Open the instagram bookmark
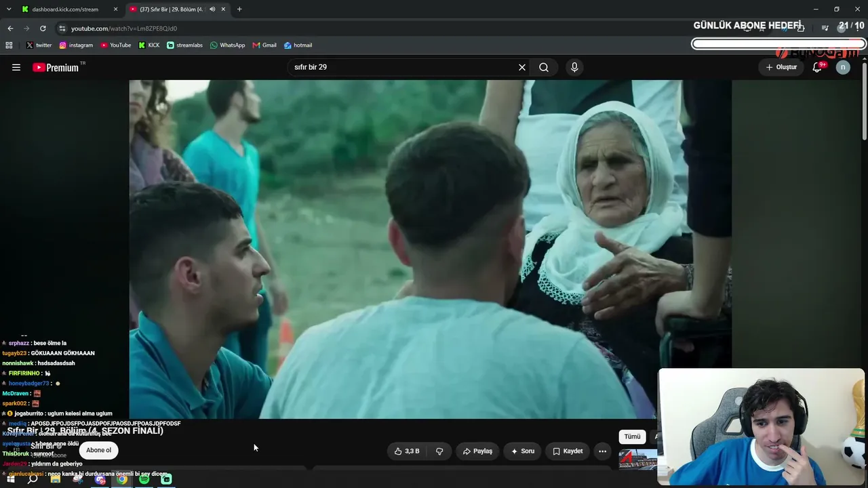868x488 pixels. coord(76,45)
